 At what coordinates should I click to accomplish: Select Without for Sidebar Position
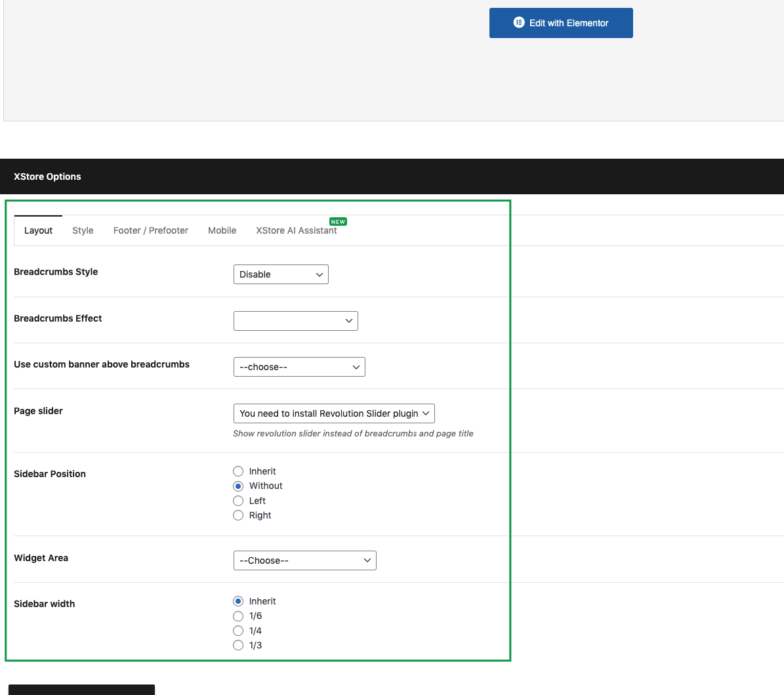pos(238,486)
